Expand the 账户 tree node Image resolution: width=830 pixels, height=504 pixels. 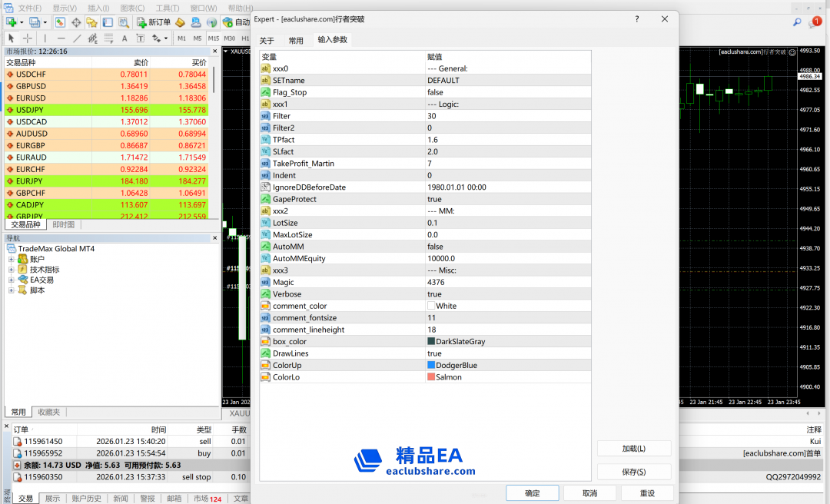click(12, 260)
